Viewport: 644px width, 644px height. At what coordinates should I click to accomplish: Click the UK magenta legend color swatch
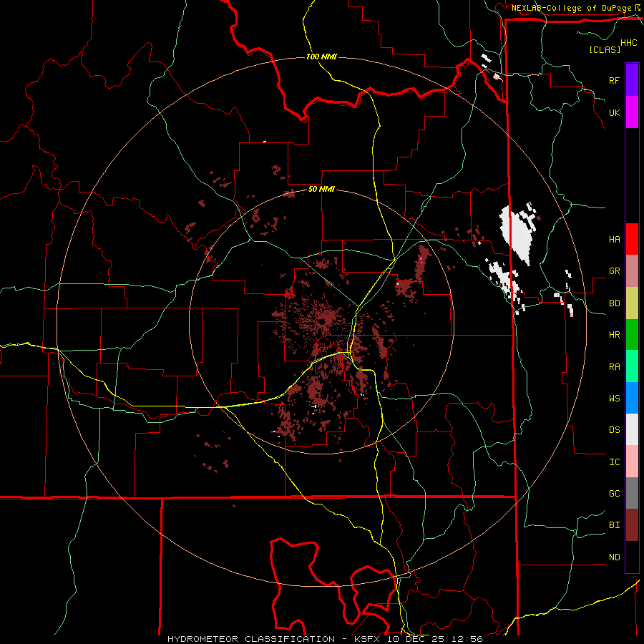click(632, 112)
